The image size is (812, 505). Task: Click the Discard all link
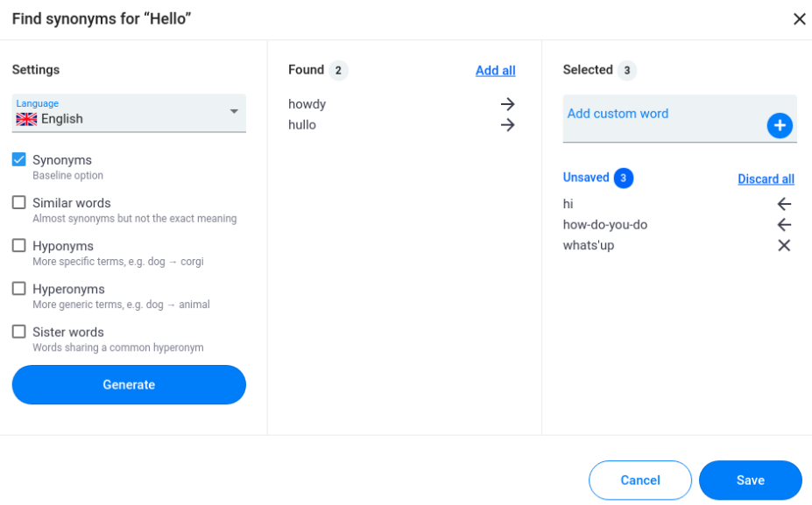[x=766, y=179]
